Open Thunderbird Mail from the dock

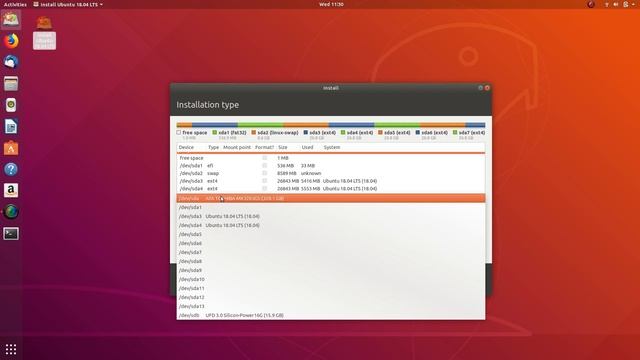click(11, 62)
